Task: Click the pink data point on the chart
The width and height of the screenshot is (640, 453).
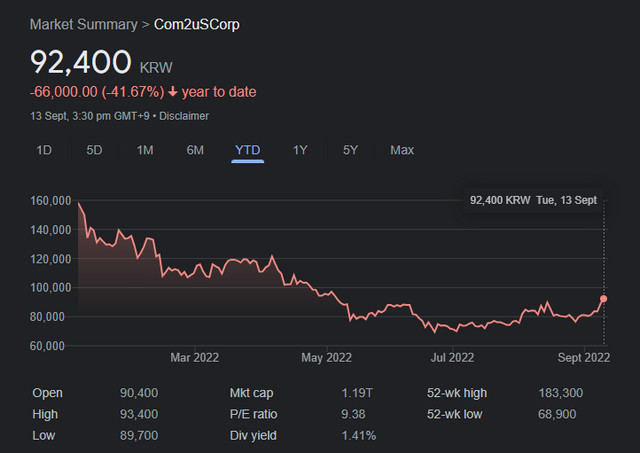Action: [603, 299]
